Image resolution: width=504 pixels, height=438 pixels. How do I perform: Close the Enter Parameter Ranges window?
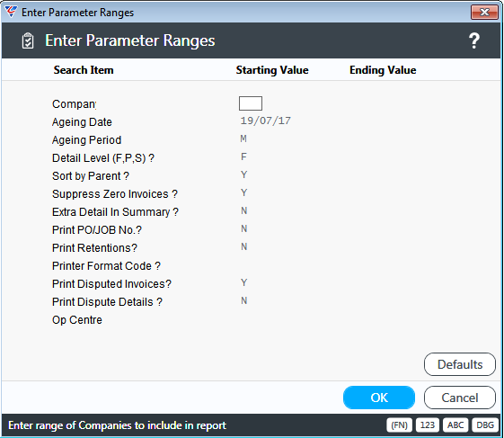tap(484, 13)
